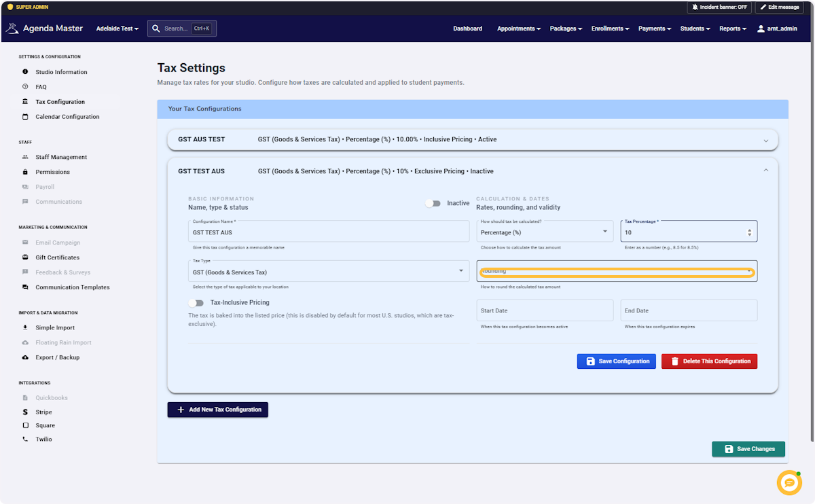Click the Gift Certificates gift icon
This screenshot has height=504, width=815.
click(x=25, y=257)
